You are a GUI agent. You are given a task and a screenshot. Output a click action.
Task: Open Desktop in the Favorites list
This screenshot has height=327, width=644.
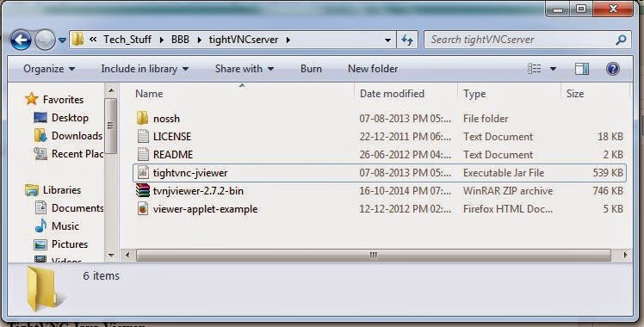tap(70, 118)
